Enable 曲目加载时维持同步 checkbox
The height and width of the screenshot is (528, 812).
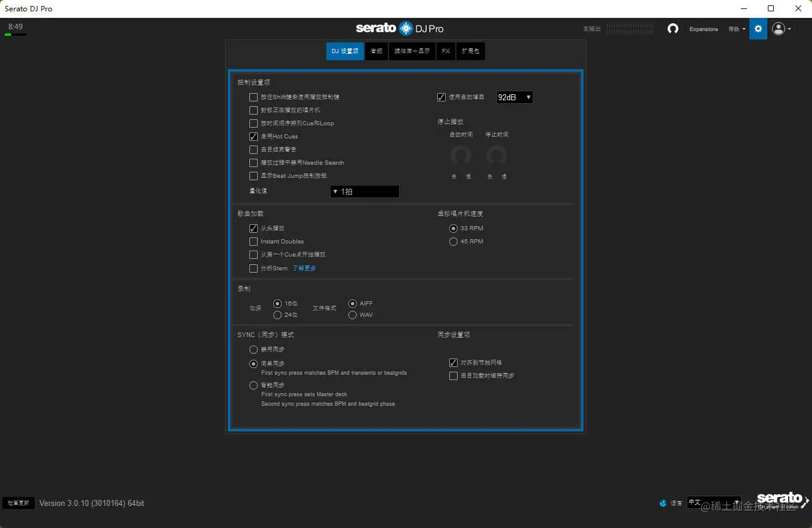(x=453, y=376)
